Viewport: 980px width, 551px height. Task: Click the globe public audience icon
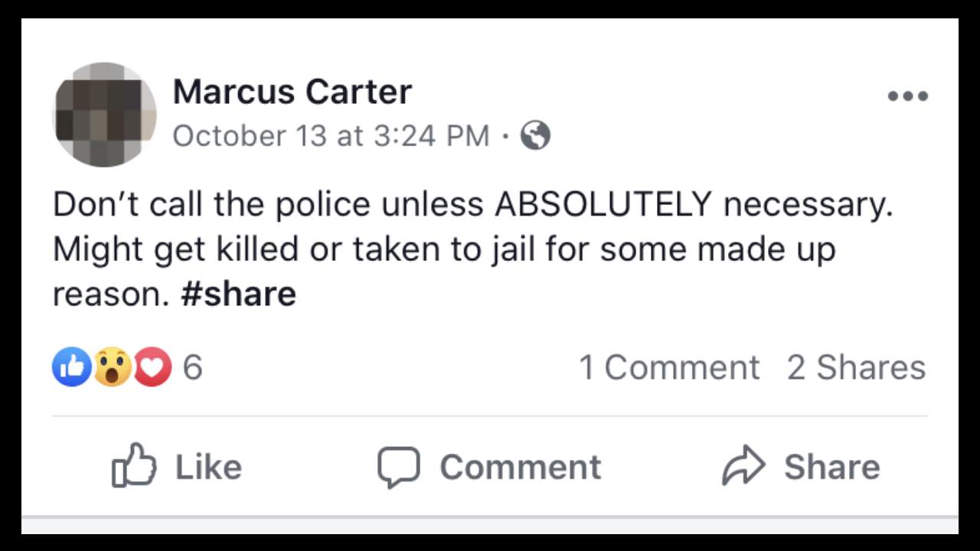[x=535, y=136]
